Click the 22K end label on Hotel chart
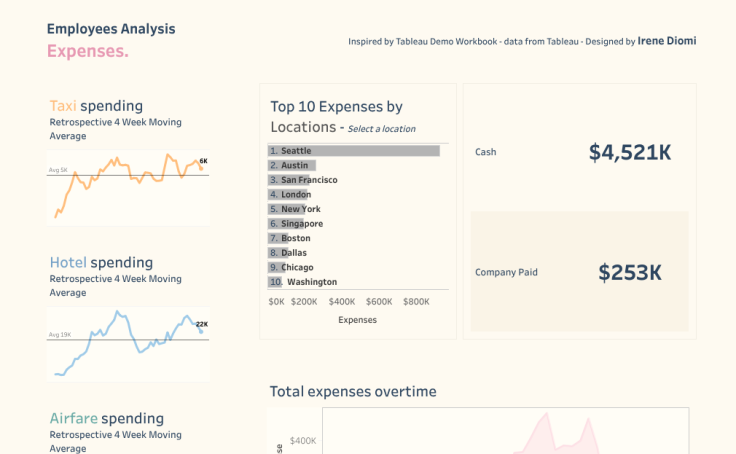736x454 pixels. pyautogui.click(x=202, y=324)
